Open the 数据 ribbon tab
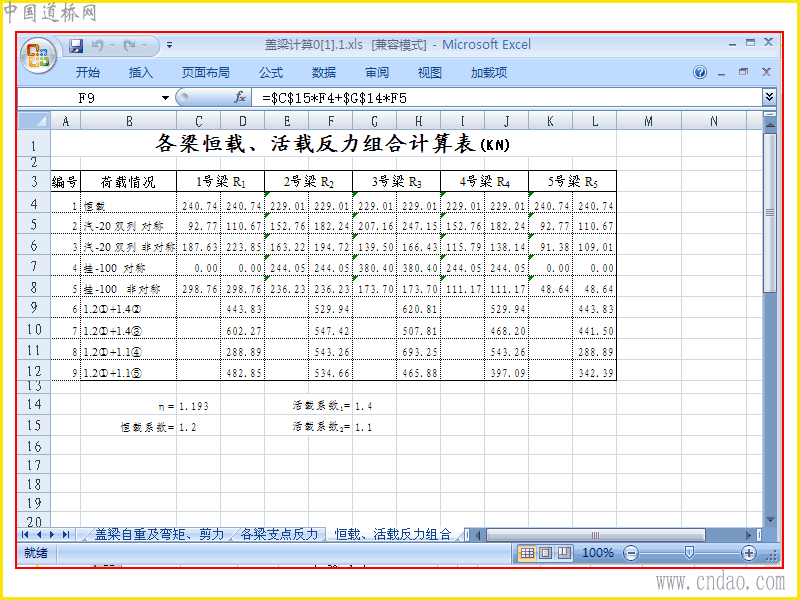 tap(324, 72)
